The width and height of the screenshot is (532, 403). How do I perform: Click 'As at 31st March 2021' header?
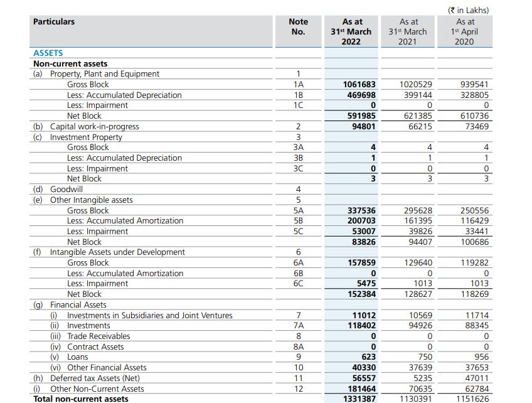408,31
